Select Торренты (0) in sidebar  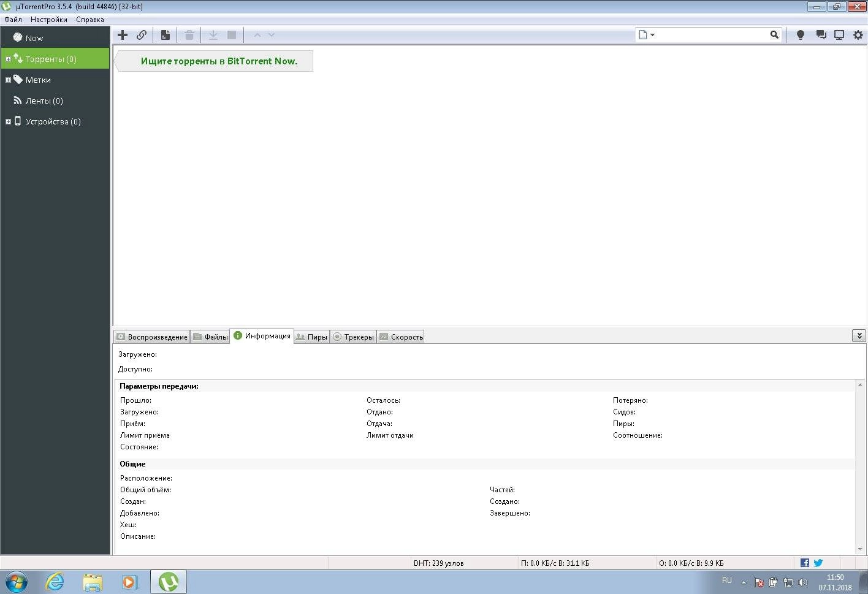point(55,59)
